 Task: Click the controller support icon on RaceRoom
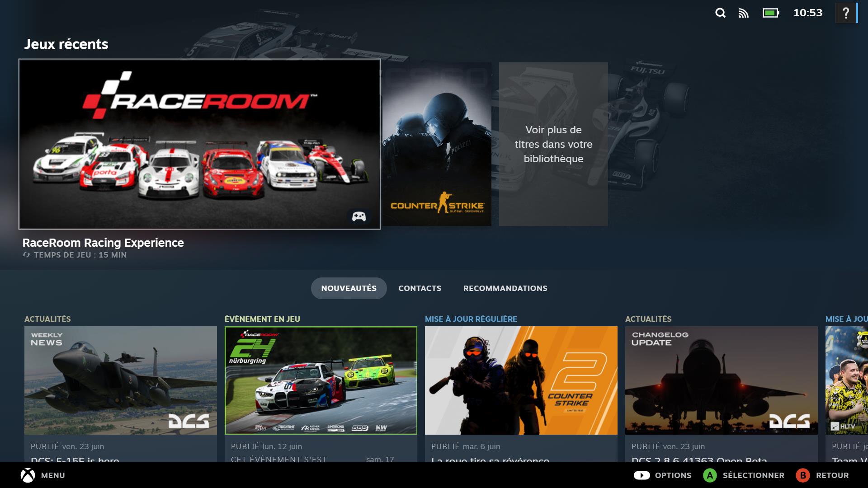coord(359,216)
